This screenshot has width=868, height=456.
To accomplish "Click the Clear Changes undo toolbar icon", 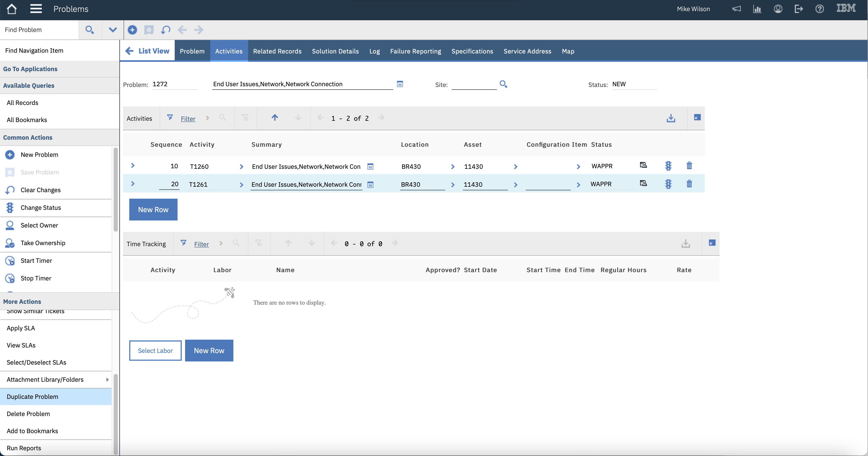I will point(165,30).
